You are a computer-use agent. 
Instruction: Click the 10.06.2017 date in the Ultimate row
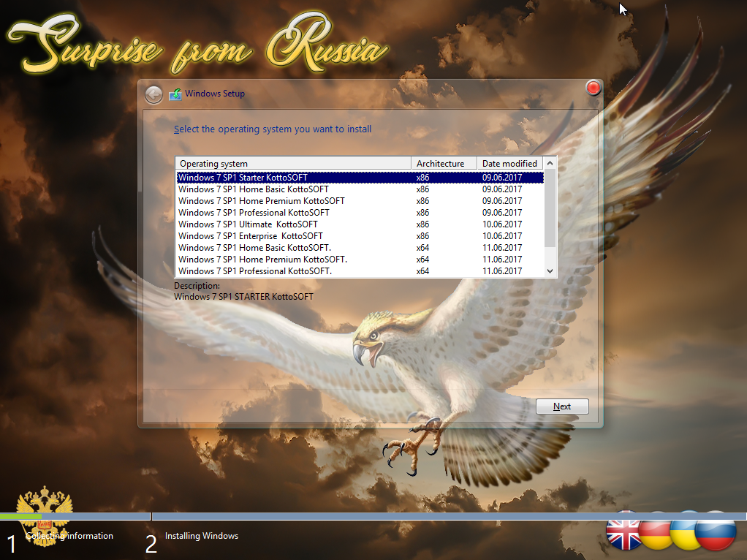point(502,224)
